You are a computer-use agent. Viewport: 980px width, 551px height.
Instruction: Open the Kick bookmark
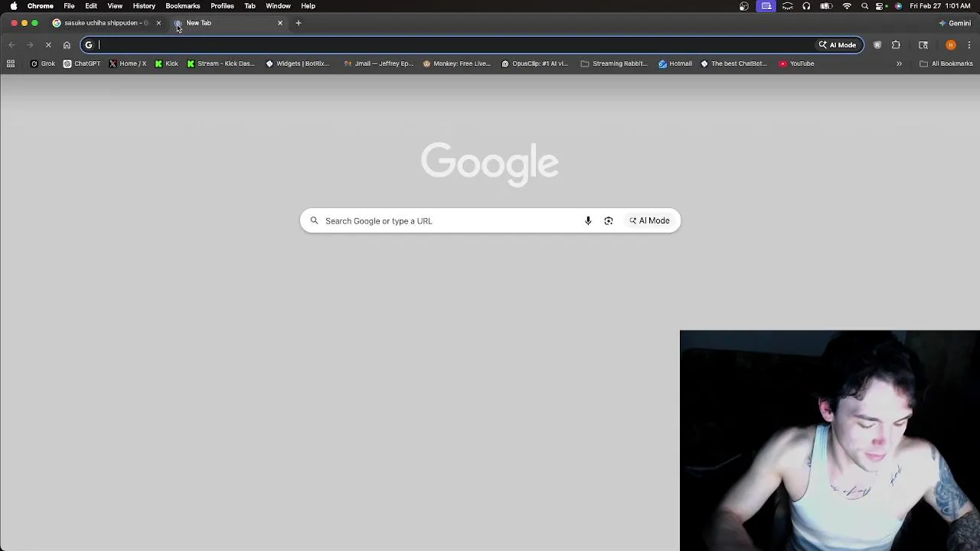(x=167, y=64)
